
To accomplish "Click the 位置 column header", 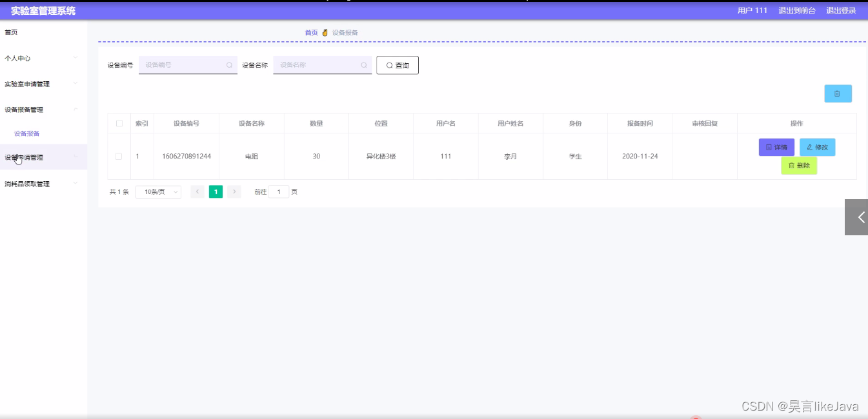I will [x=381, y=123].
